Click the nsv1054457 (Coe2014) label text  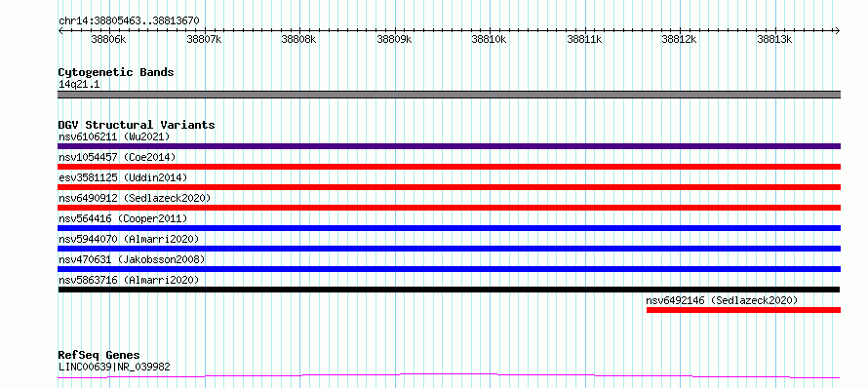pos(117,157)
